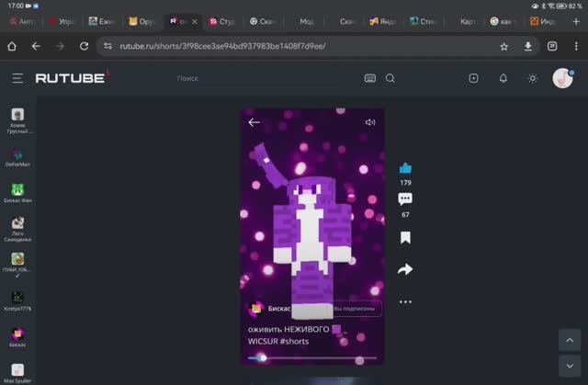
Task: Switch to the как Google tab
Action: click(503, 21)
